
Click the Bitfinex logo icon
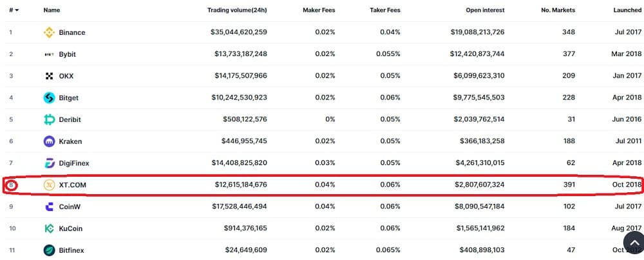(x=50, y=250)
